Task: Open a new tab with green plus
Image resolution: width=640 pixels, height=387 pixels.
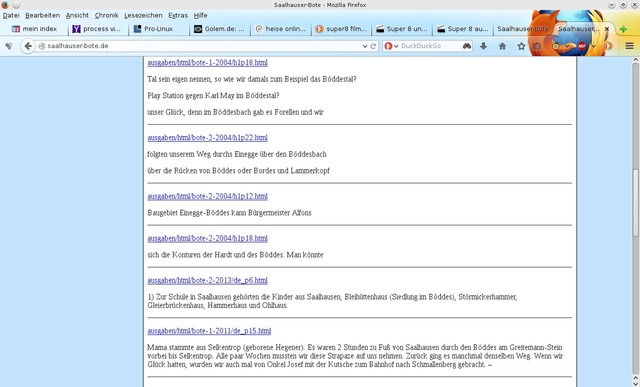Action: pyautogui.click(x=623, y=29)
